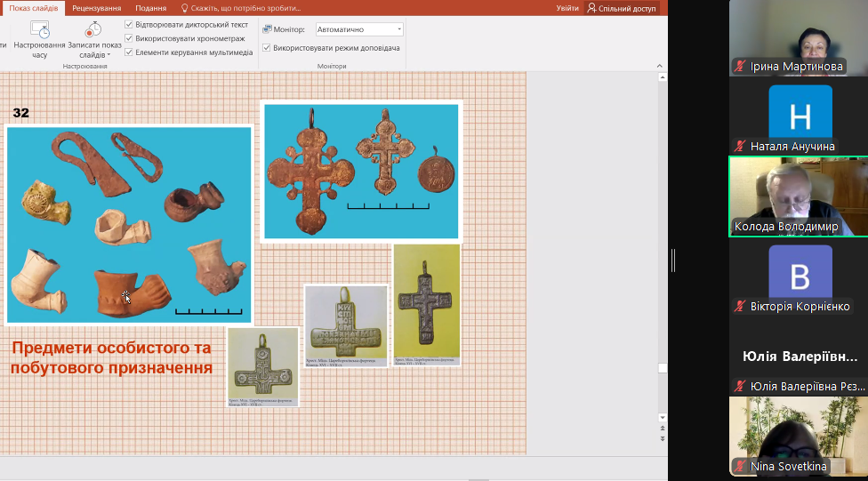868x481 pixels.
Task: Click the slide's vertical scrollbar track
Action: [x=662, y=222]
